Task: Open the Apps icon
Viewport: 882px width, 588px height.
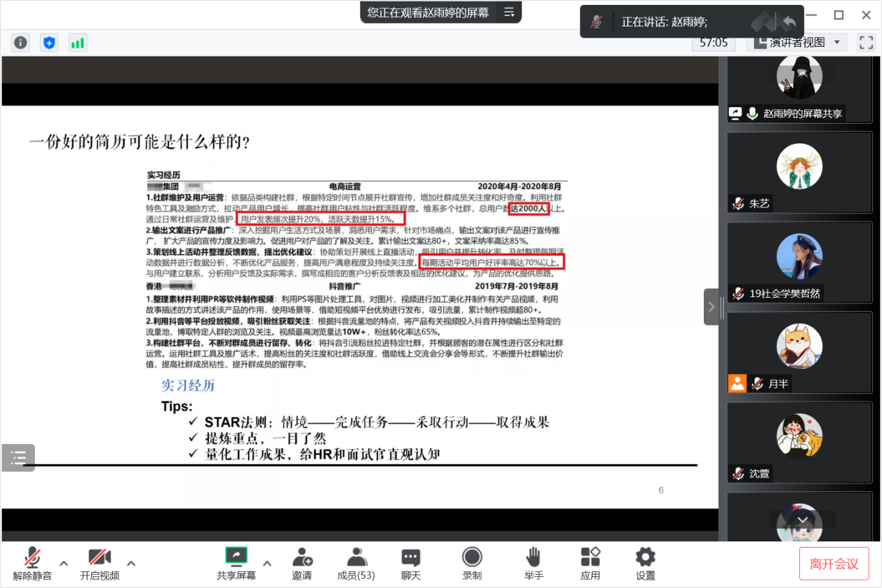Action: pos(590,564)
